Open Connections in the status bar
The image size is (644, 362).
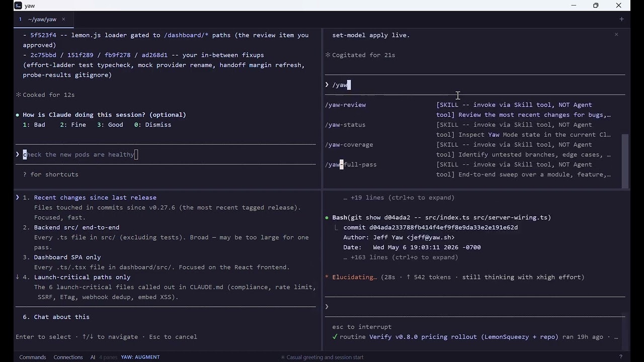point(68,357)
